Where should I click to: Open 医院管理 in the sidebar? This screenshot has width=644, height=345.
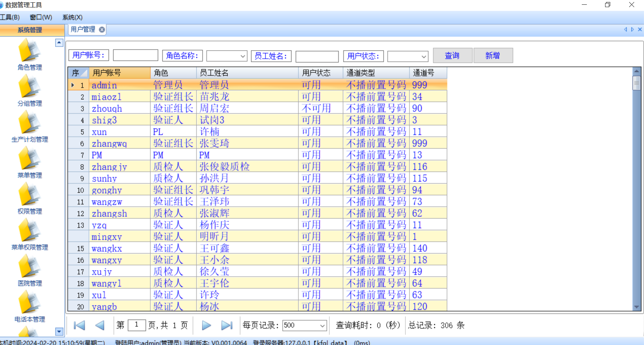tap(29, 271)
